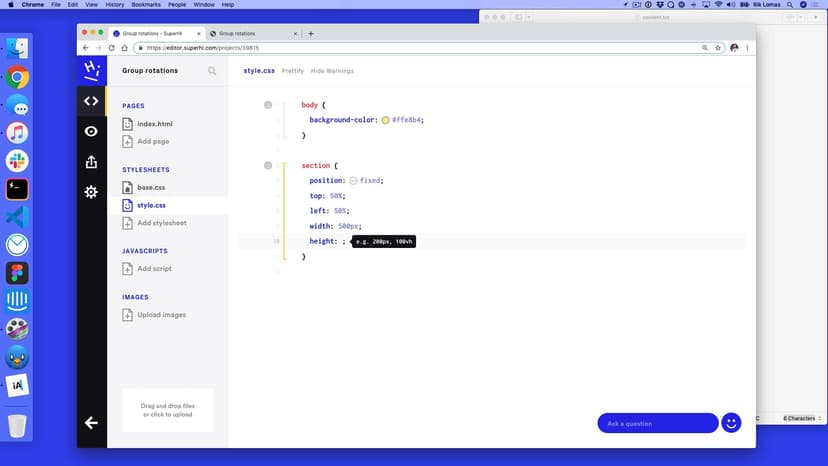Click the SuperHi logo icon
Image resolution: width=828 pixels, height=466 pixels.
click(x=91, y=70)
